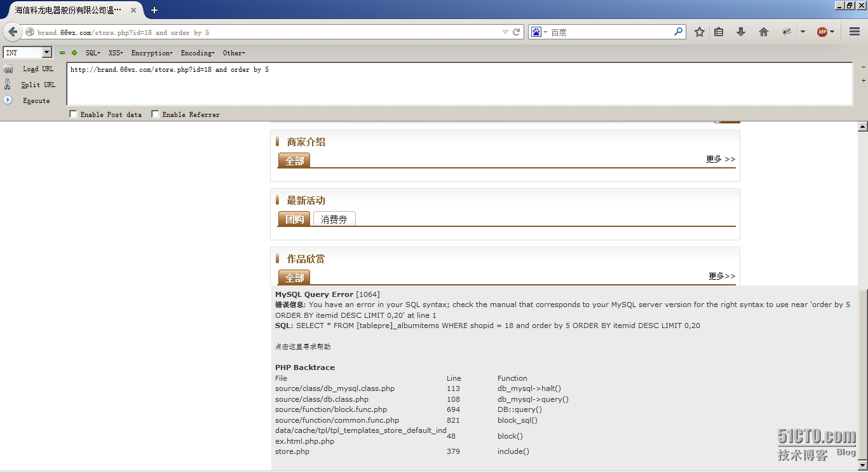Enable the Post data checkbox
This screenshot has height=473, width=868.
tap(73, 114)
